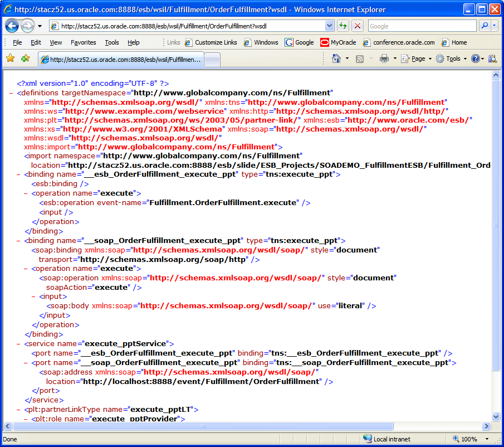Open the address bar dropdown arrow
The image size is (504, 447).
329,26
